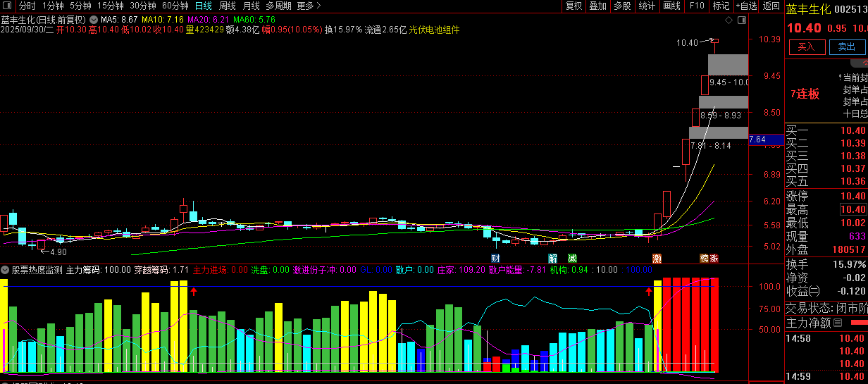Screen dimensions: 868x384
Task: Click the 解 event marker on chart
Action: [x=553, y=259]
